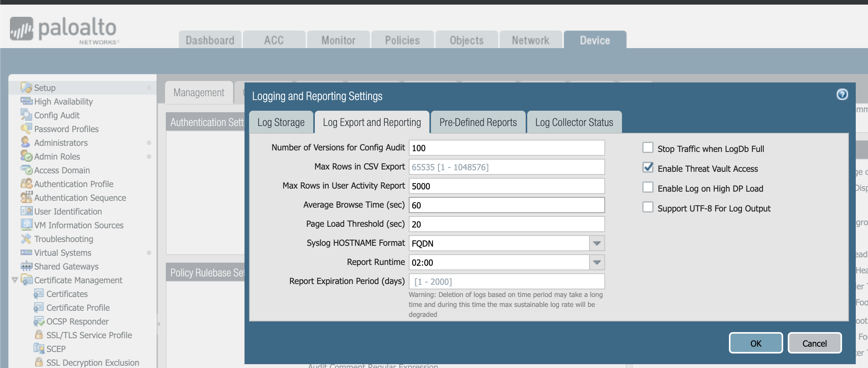This screenshot has height=368, width=868.
Task: Click the SSL/TLS Service Profile lock icon
Action: (39, 335)
